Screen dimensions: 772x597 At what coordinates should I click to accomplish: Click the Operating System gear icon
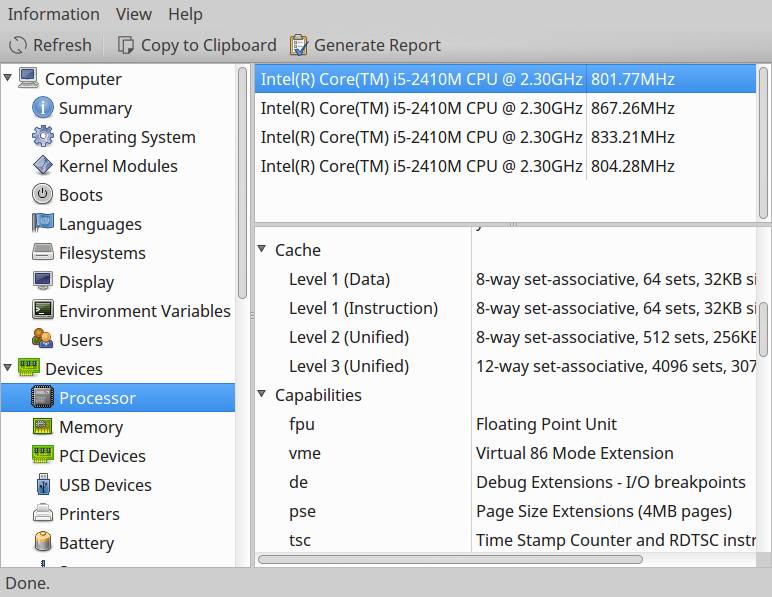pos(43,136)
